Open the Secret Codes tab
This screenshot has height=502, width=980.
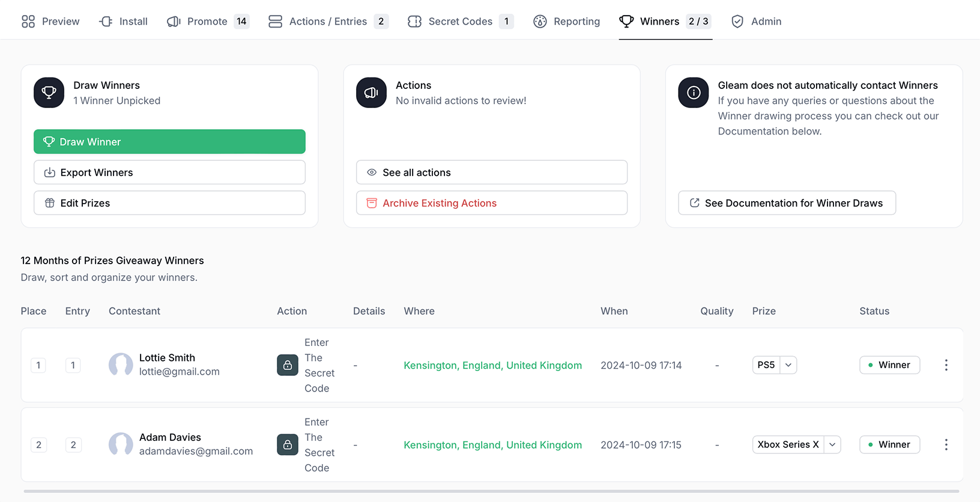click(x=460, y=22)
